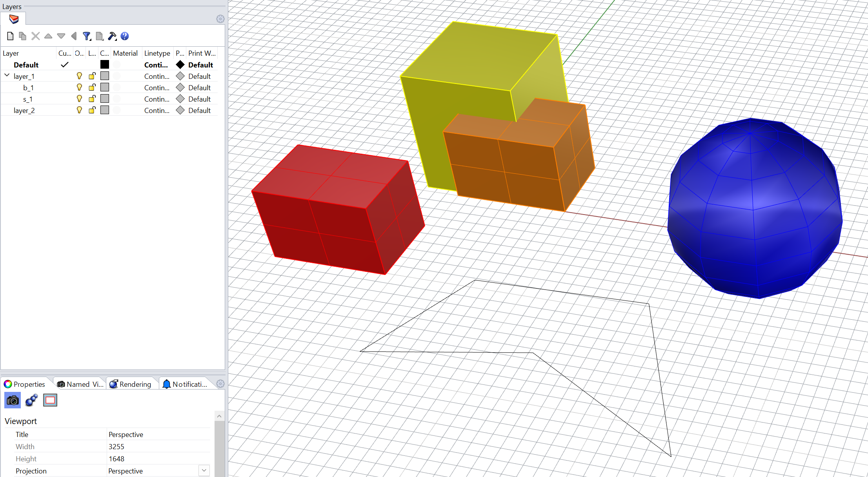The width and height of the screenshot is (868, 477).
Task: Open Print Width for layer_1
Action: 199,76
